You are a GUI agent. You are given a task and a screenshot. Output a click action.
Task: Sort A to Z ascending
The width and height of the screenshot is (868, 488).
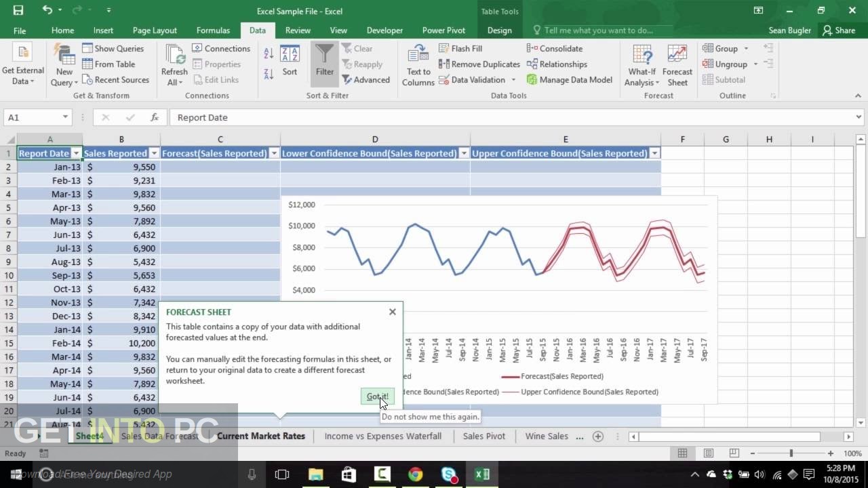click(x=269, y=54)
